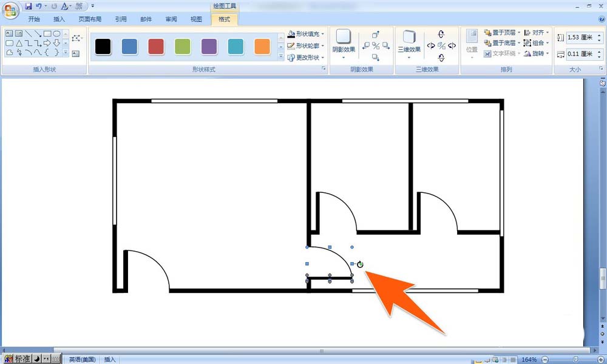The width and height of the screenshot is (607, 364).
Task: Click the Undo icon in quick access toolbar
Action: [x=39, y=6]
